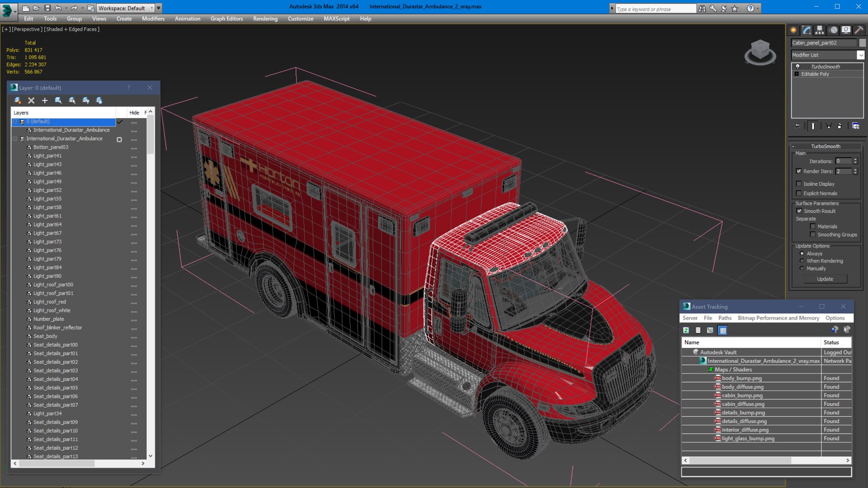Enable Separate by Smoothing Groups checkbox

(x=813, y=234)
